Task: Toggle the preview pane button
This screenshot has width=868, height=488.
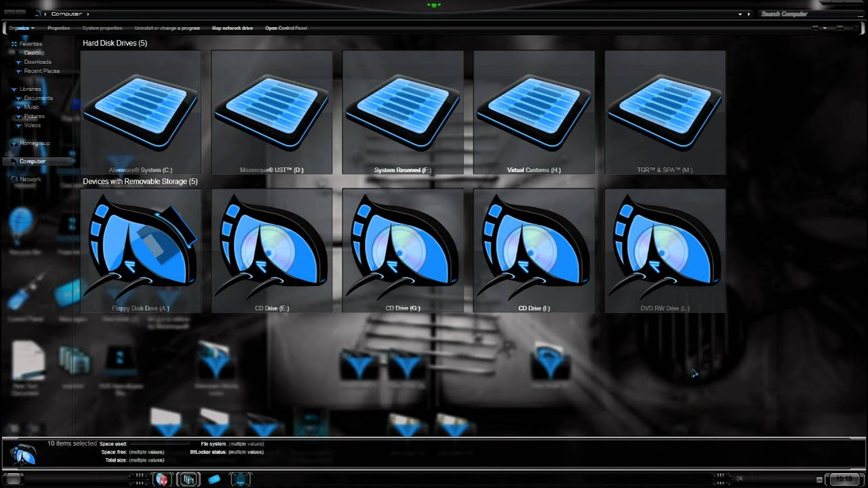Action: [x=838, y=28]
